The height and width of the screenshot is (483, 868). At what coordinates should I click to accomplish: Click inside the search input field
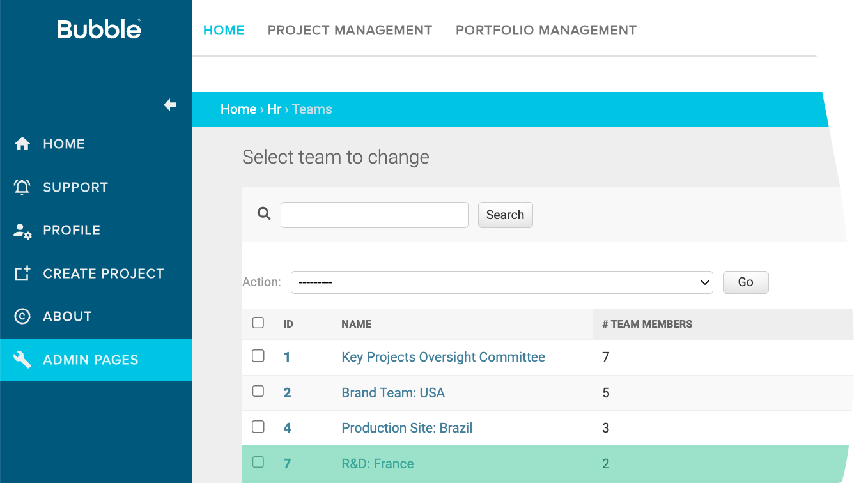374,215
